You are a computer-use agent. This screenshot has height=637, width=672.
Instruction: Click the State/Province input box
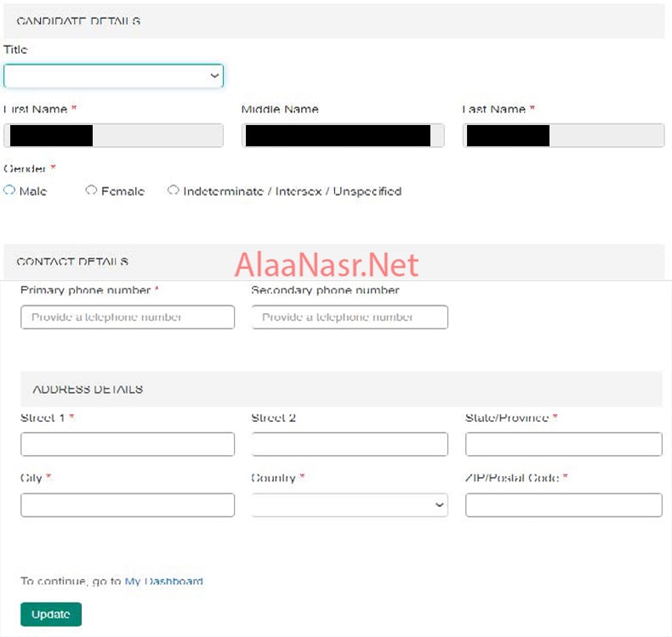pyautogui.click(x=563, y=444)
